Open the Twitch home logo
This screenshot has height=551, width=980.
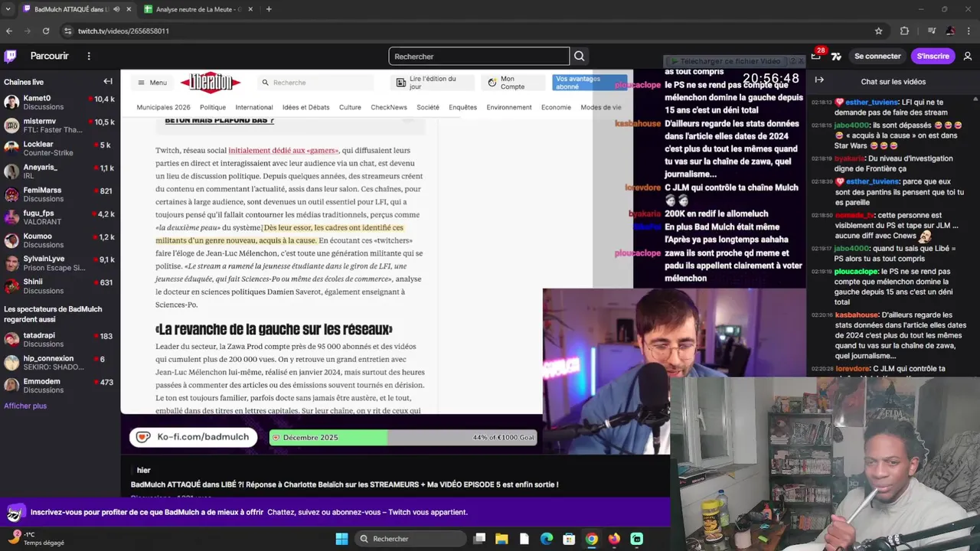[x=11, y=56]
